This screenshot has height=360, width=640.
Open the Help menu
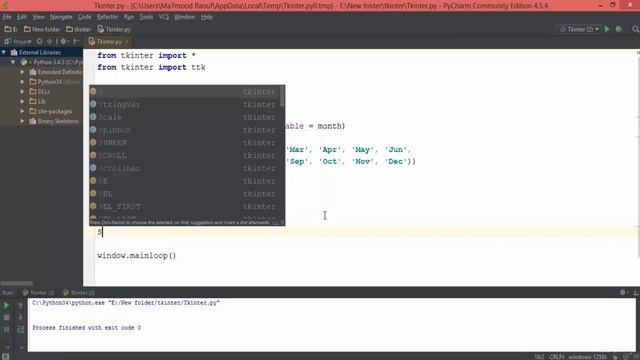coord(207,17)
